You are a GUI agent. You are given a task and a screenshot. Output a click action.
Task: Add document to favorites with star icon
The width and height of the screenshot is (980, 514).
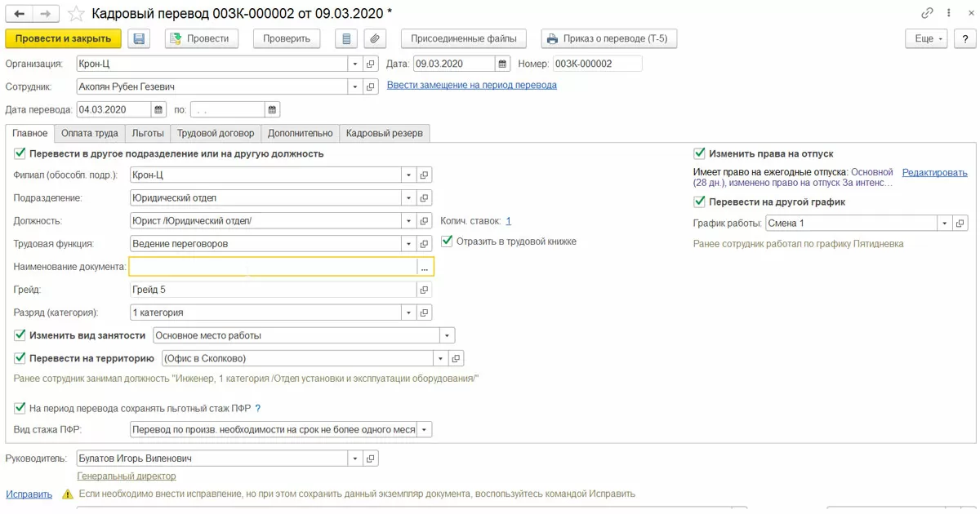[x=76, y=14]
